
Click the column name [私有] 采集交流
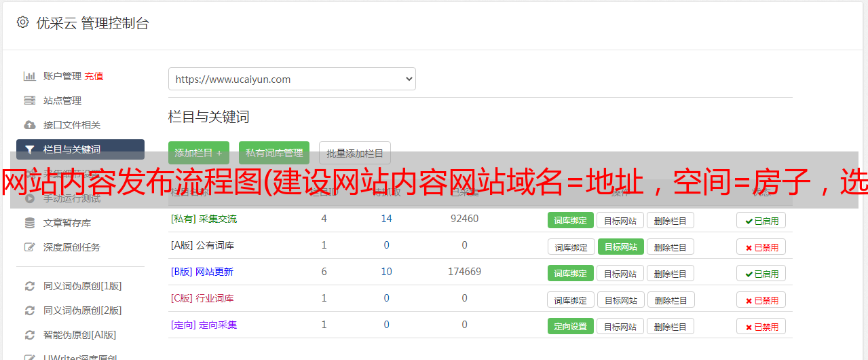(204, 219)
